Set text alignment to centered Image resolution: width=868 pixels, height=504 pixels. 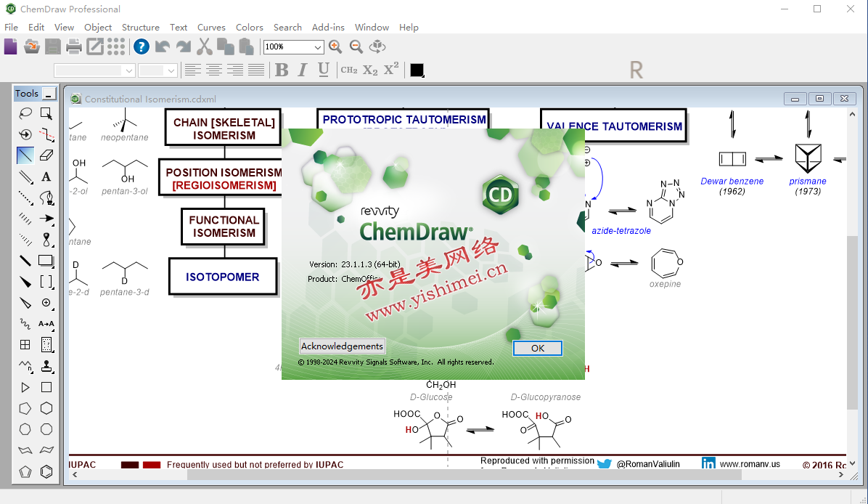(x=213, y=70)
